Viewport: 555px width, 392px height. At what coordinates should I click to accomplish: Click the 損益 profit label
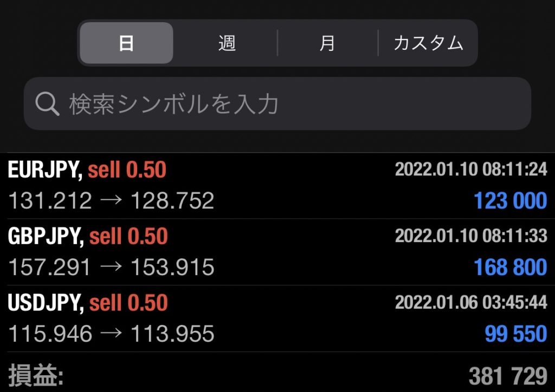click(x=36, y=376)
